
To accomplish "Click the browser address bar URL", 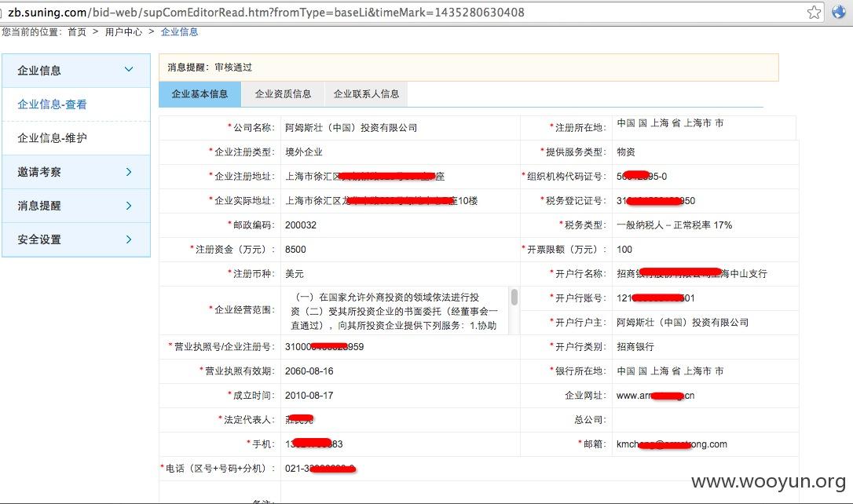I will tap(266, 12).
